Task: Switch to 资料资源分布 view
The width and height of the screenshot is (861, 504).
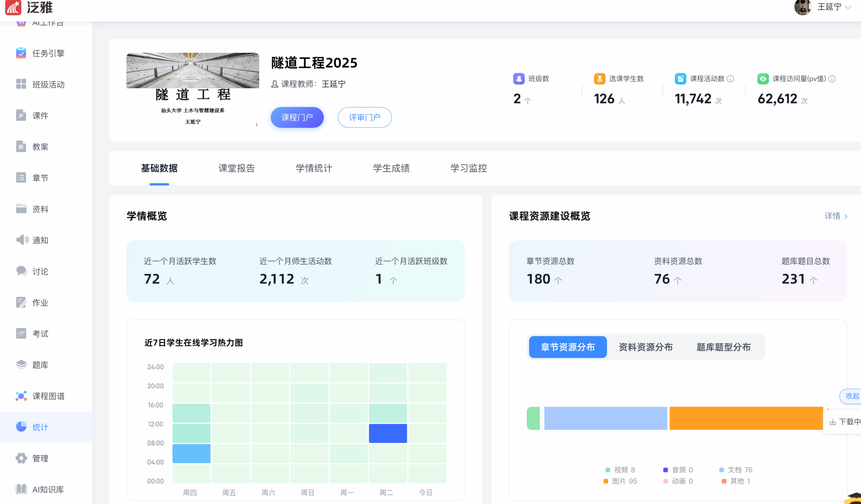Action: click(x=645, y=347)
